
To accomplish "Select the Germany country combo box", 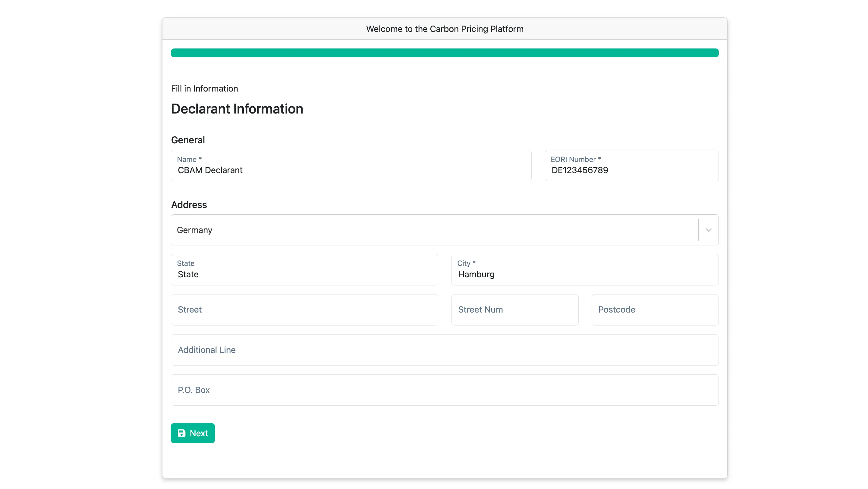I will pyautogui.click(x=445, y=230).
